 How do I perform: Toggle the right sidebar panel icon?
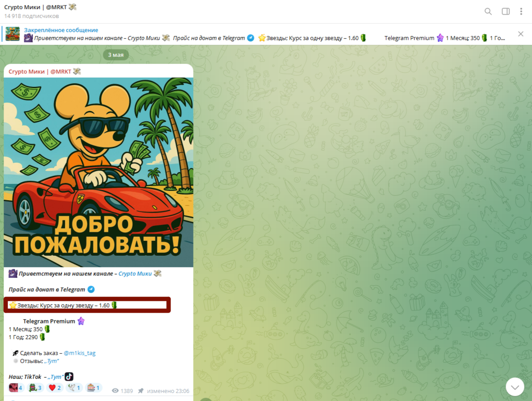tap(506, 11)
